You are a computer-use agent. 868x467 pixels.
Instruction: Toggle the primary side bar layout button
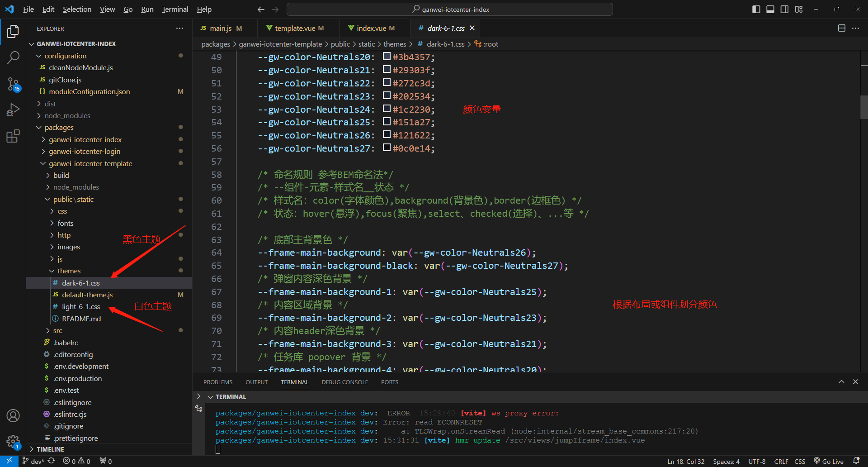click(756, 10)
